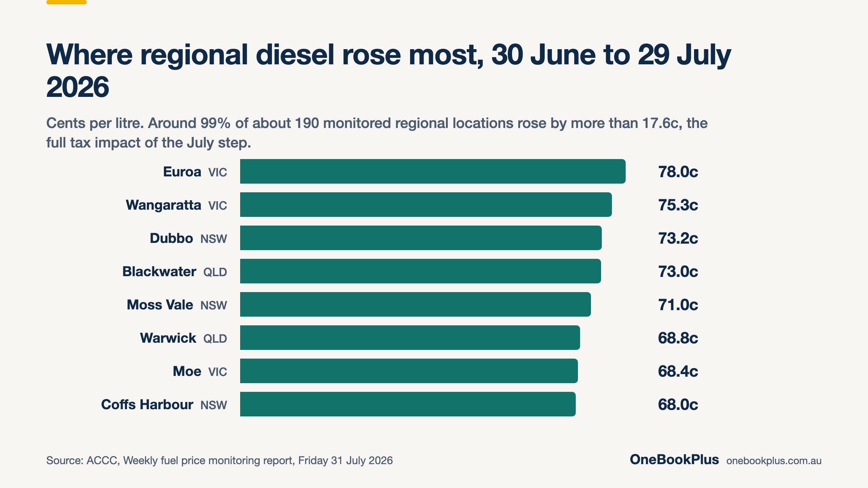Image resolution: width=868 pixels, height=488 pixels.
Task: Click the chart title 'Where regional diesel rose most'
Action: [389, 71]
